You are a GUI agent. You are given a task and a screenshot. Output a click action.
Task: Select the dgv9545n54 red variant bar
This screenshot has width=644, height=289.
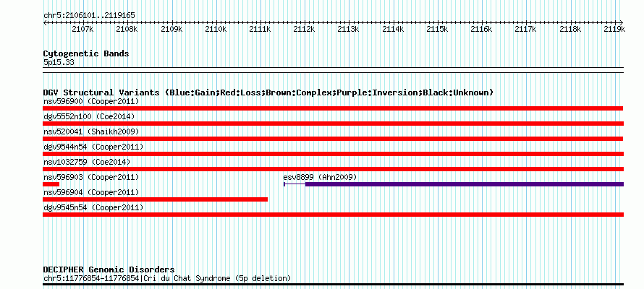333,215
